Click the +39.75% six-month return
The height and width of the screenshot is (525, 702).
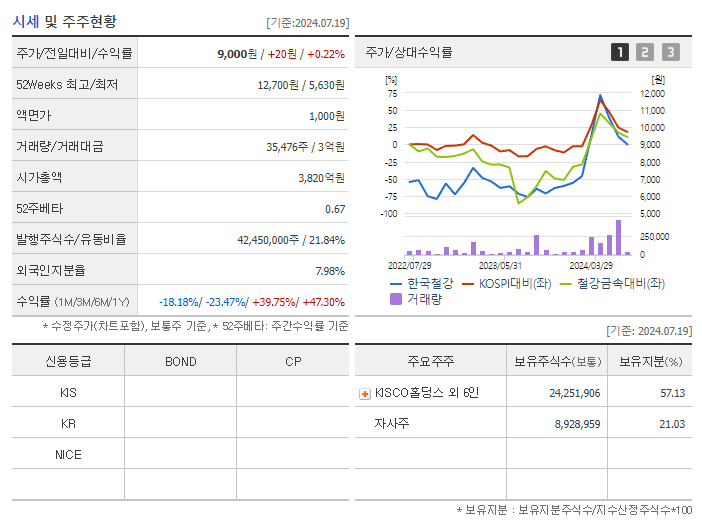(273, 302)
